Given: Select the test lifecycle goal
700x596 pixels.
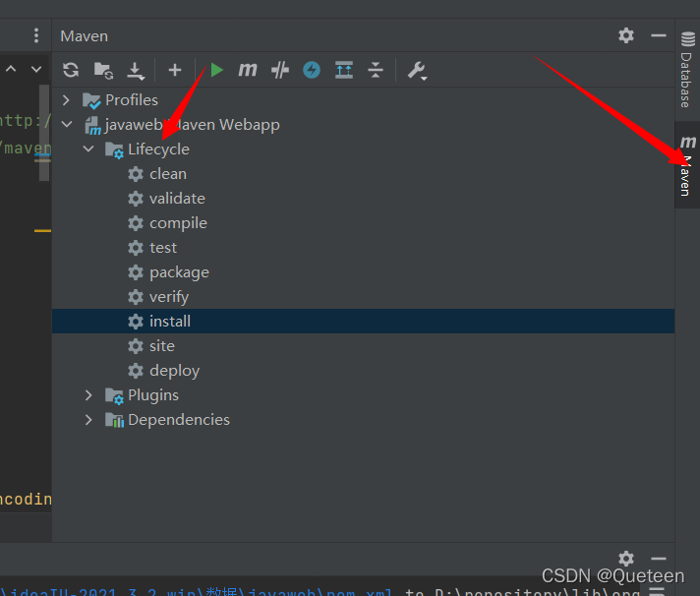Looking at the screenshot, I should click(x=152, y=247).
